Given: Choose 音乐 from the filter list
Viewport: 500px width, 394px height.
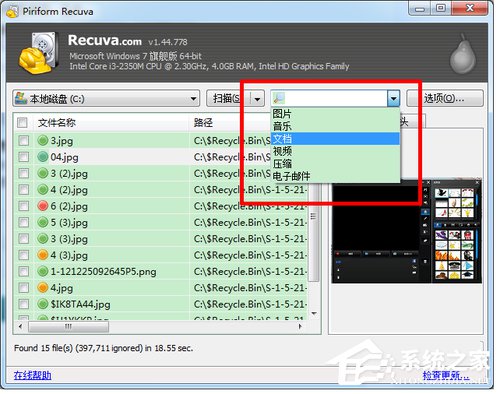Looking at the screenshot, I should pyautogui.click(x=335, y=126).
